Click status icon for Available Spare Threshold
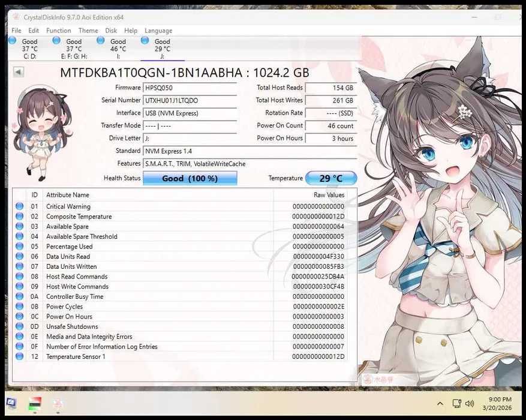Image resolution: width=526 pixels, height=420 pixels. click(19, 236)
